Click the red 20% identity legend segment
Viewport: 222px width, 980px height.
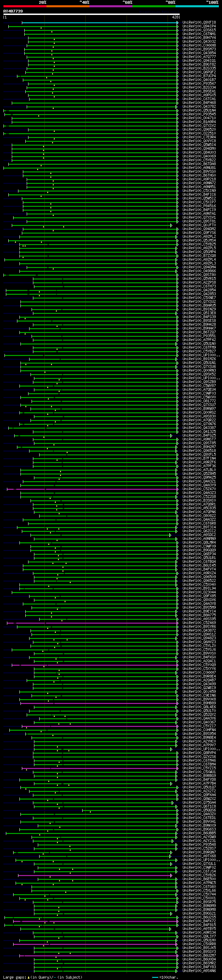click(x=25, y=6)
